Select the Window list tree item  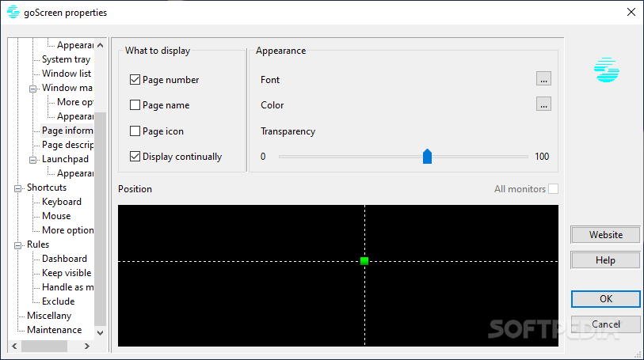[x=67, y=74]
